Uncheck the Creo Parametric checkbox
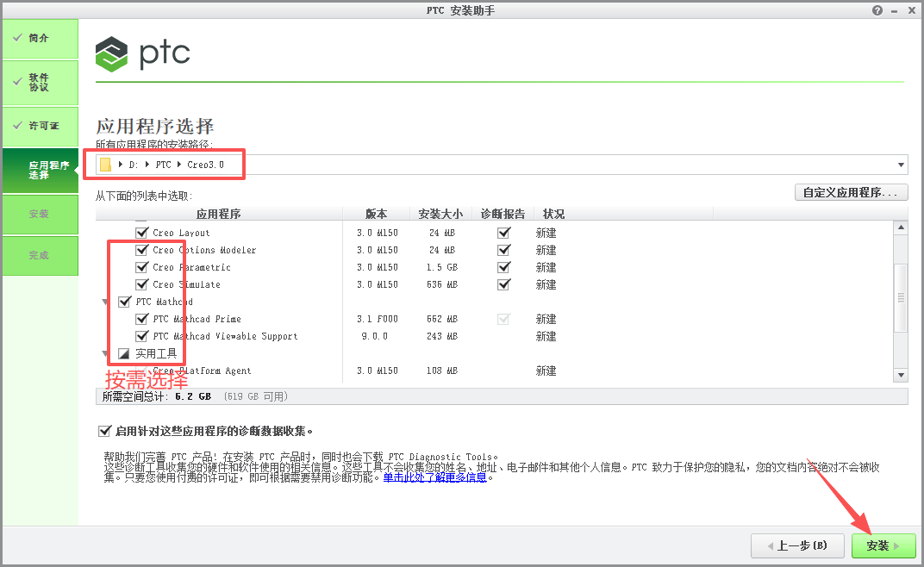924x567 pixels. coord(140,267)
